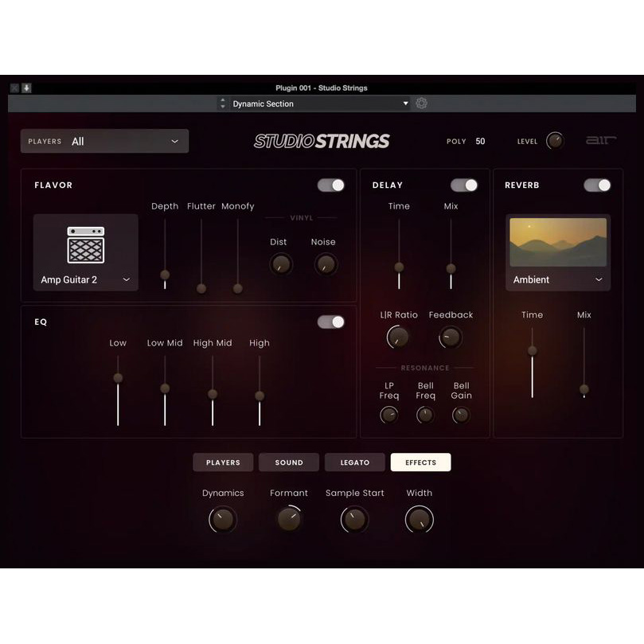Click the Vinyl Noise knob
Screen dimensions: 644x644
[326, 264]
